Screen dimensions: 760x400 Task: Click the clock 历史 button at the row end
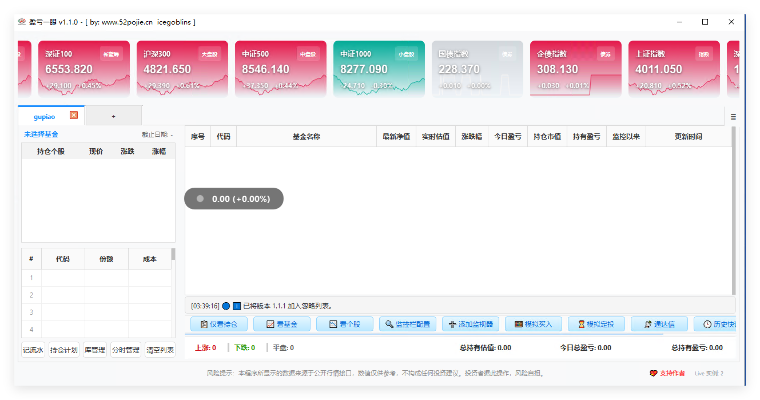tap(715, 324)
